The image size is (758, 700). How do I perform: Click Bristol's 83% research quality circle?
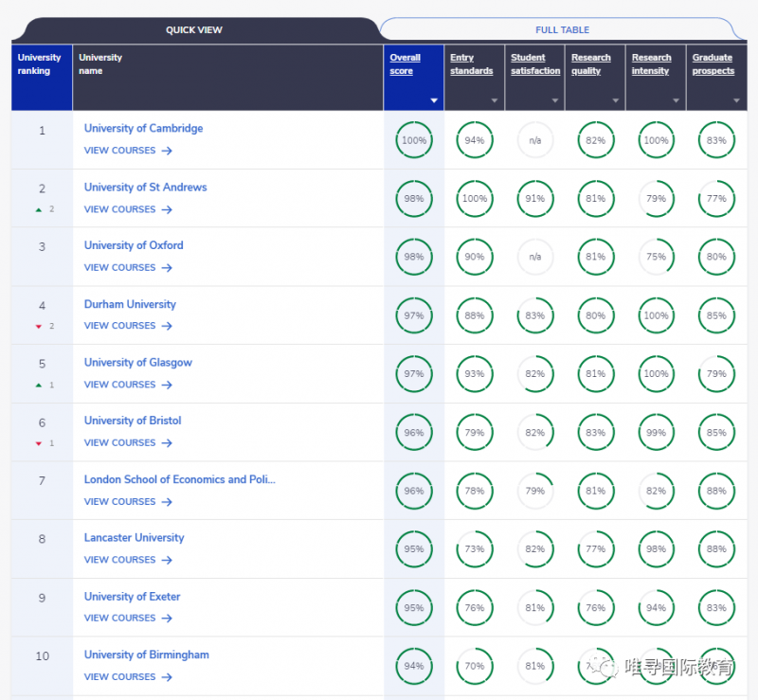click(x=596, y=433)
